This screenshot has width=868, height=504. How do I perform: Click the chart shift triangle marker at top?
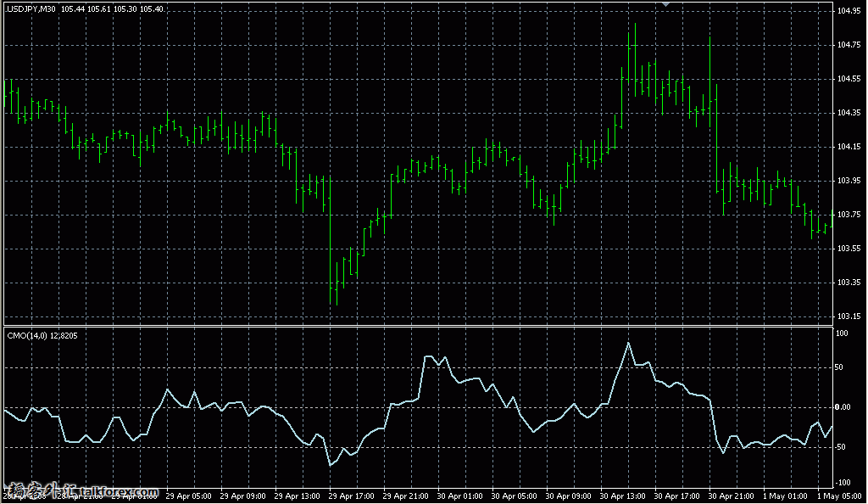pos(666,4)
